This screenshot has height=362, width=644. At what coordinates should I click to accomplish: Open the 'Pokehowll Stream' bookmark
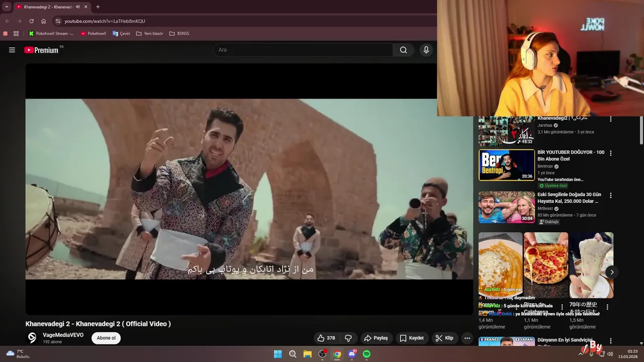coord(51,34)
